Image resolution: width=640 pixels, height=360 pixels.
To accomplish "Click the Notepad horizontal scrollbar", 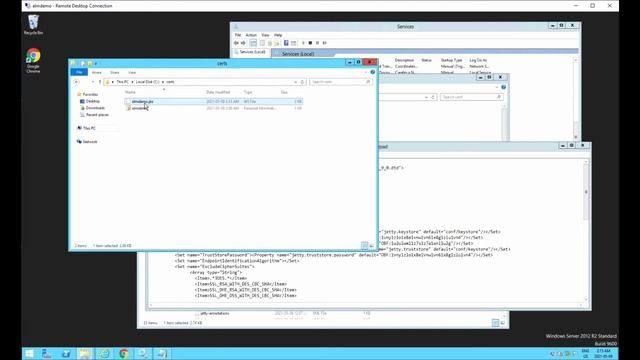I will pyautogui.click(x=366, y=305).
